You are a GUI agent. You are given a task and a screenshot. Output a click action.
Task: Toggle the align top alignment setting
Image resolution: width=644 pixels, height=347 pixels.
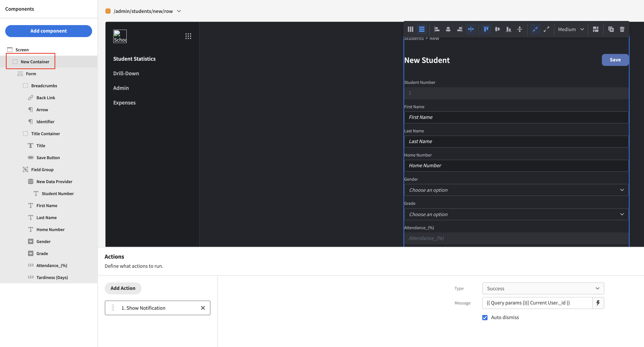(x=486, y=29)
